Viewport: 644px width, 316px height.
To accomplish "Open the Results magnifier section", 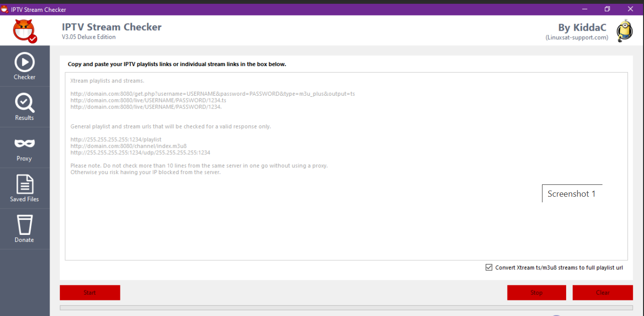I will click(x=25, y=107).
